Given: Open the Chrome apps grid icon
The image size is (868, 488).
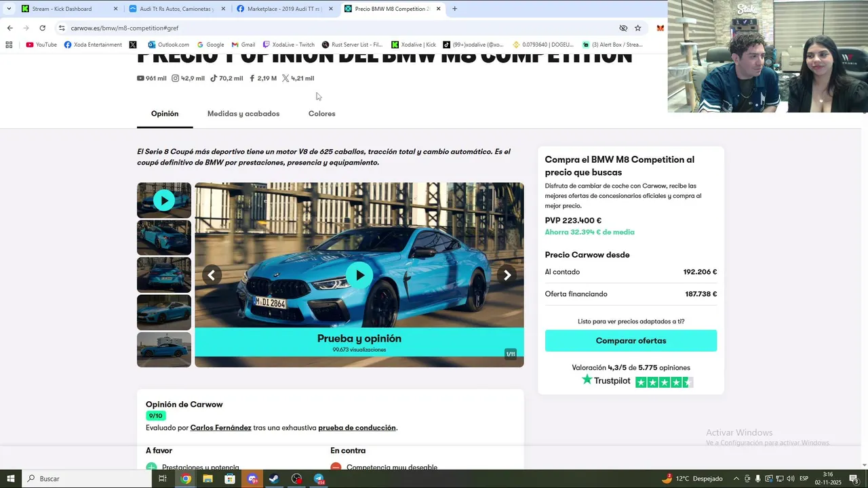Looking at the screenshot, I should pos(9,45).
